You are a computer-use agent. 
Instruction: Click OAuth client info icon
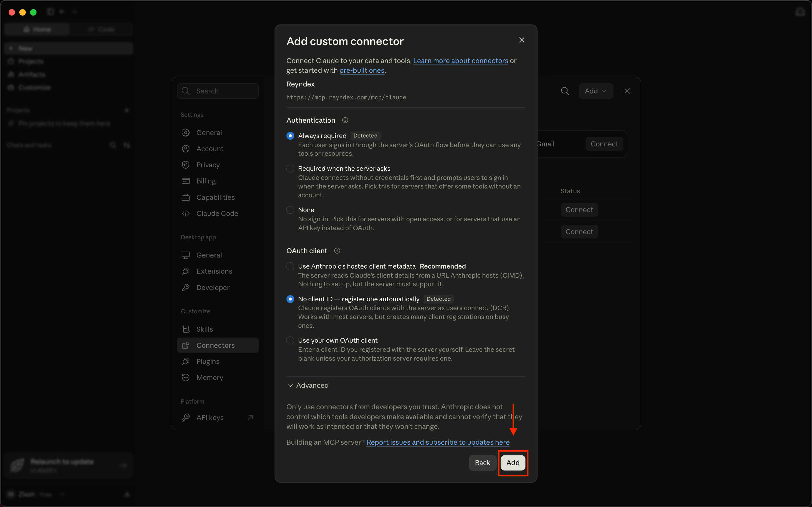pyautogui.click(x=337, y=251)
